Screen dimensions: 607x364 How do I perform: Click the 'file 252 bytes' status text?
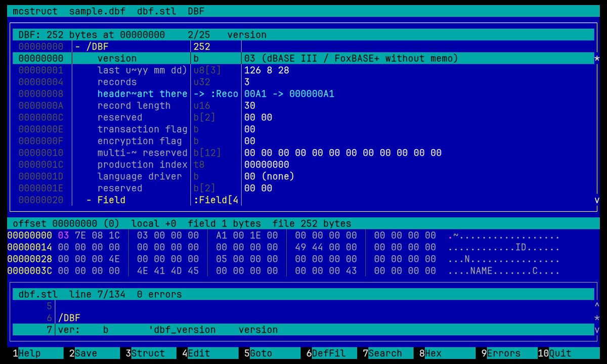click(312, 223)
